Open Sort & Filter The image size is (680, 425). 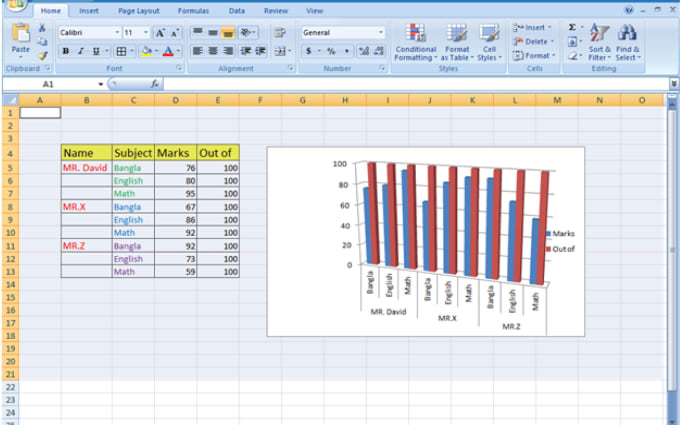point(599,42)
